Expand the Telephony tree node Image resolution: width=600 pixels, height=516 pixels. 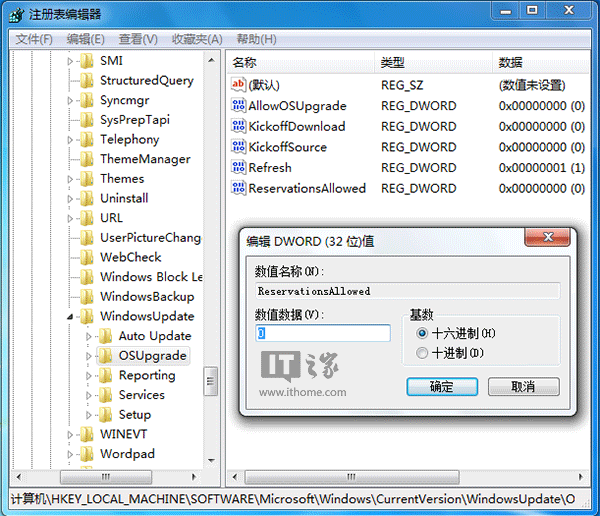pyautogui.click(x=71, y=140)
